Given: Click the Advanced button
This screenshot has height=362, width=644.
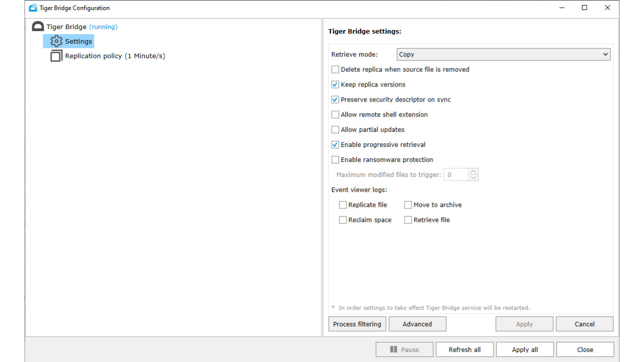Looking at the screenshot, I should (x=417, y=324).
